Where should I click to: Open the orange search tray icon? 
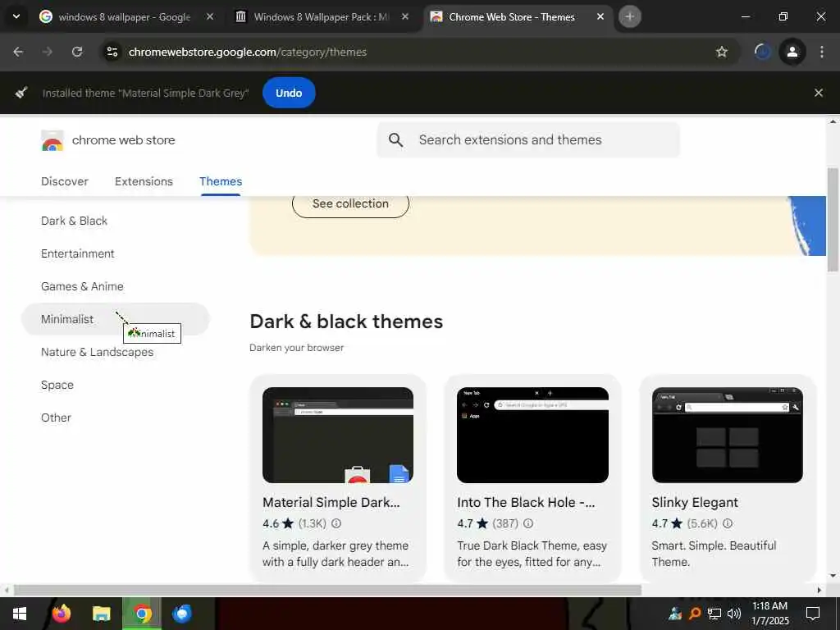click(x=695, y=614)
